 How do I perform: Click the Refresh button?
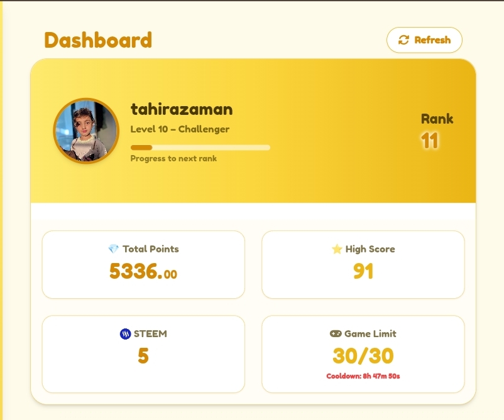coord(424,40)
